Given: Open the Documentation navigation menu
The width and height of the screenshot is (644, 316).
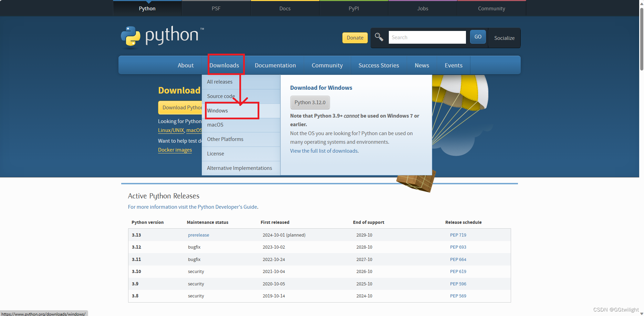Looking at the screenshot, I should coord(275,65).
